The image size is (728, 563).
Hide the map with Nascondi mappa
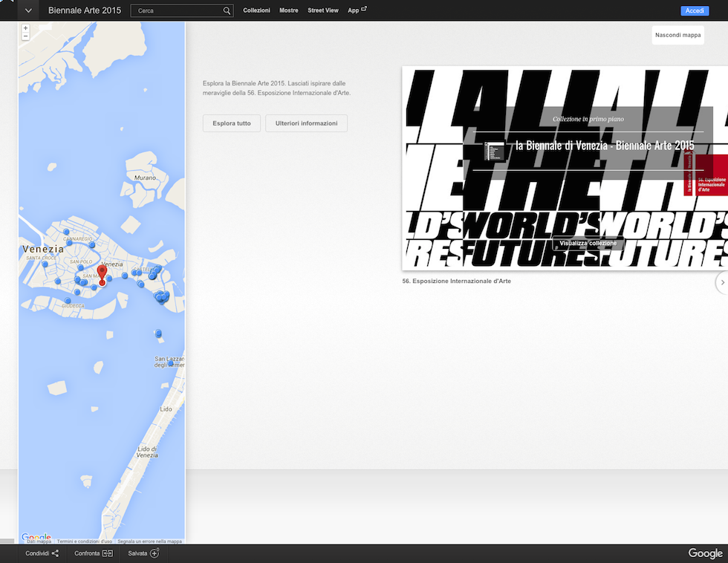click(677, 35)
